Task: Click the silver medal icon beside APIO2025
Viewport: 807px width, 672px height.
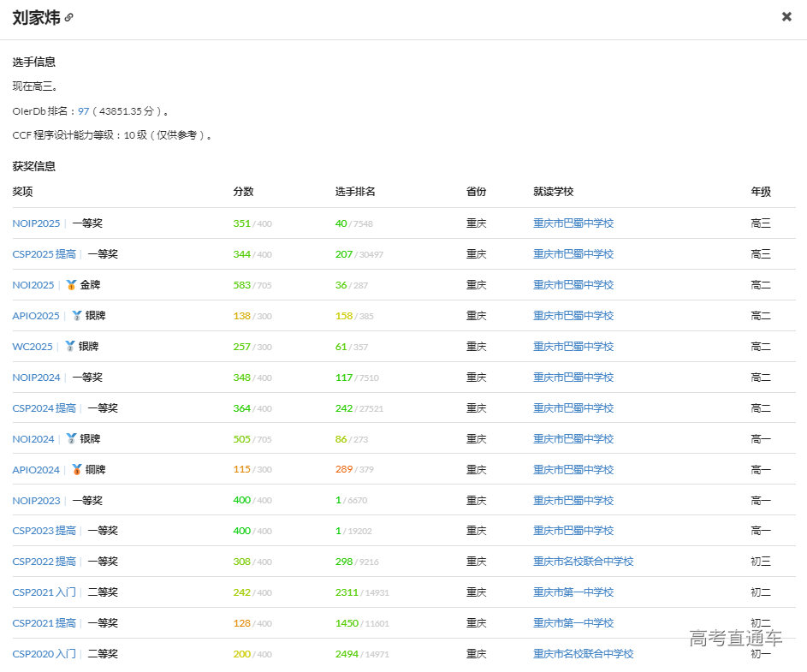Action: tap(77, 315)
